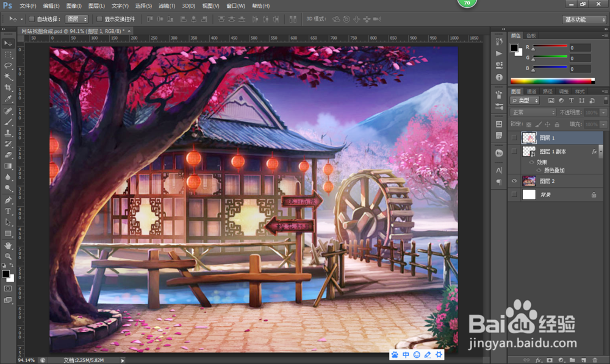This screenshot has height=364, width=610.
Task: Select the Rectangular Marquee tool
Action: point(8,55)
